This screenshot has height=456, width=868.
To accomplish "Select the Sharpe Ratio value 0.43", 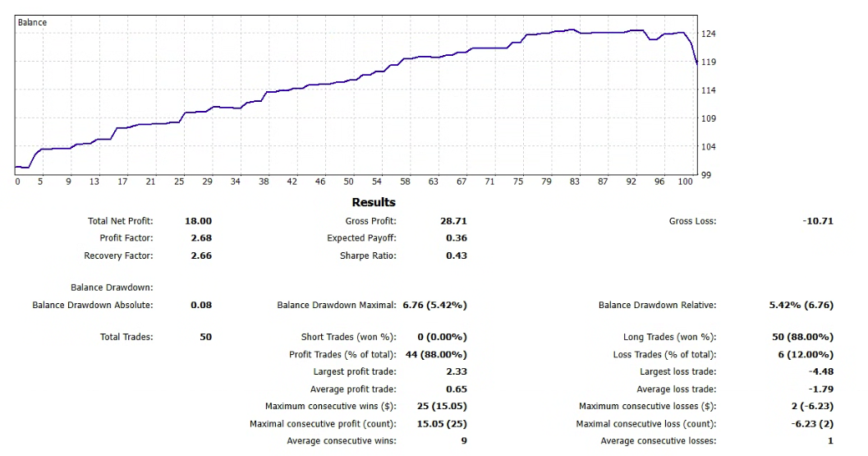I will [456, 256].
